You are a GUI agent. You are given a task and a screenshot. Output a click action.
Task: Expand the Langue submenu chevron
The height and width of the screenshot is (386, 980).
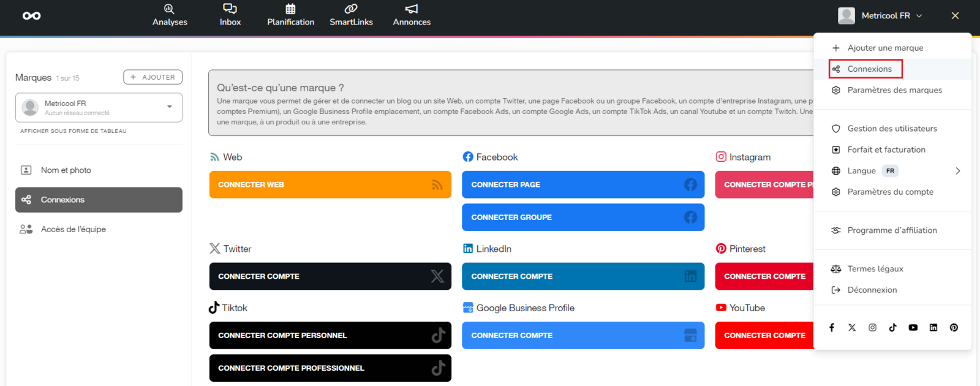pos(958,171)
